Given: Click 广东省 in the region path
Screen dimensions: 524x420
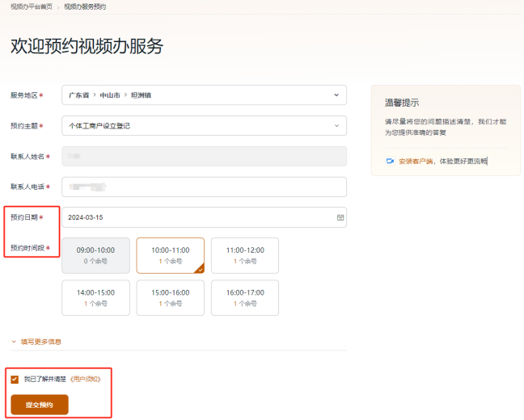Looking at the screenshot, I should click(x=79, y=95).
